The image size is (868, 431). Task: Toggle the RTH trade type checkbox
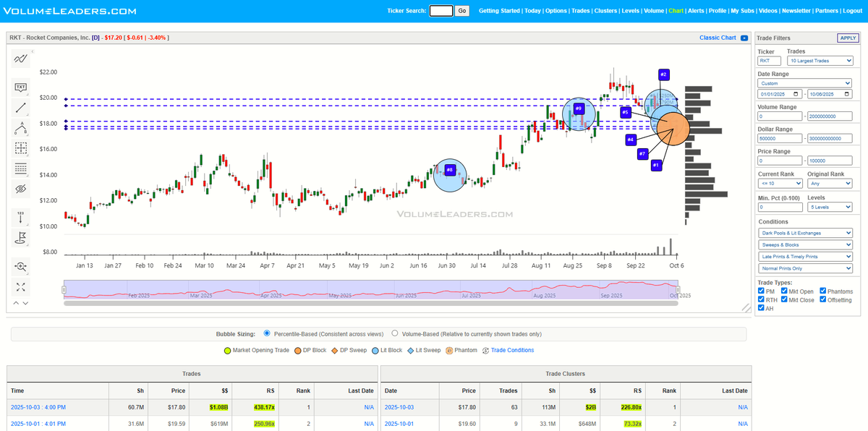(761, 299)
